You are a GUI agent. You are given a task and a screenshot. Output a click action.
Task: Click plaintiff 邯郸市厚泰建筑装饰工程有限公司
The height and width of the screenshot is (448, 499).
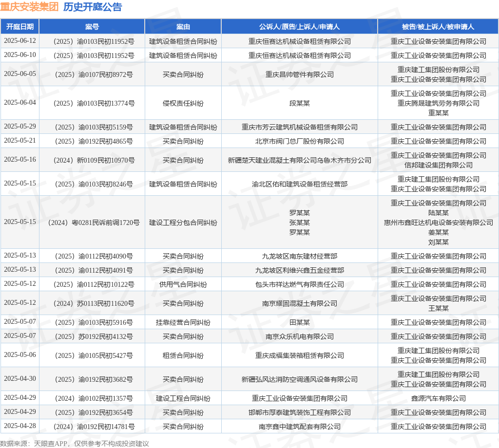(x=300, y=412)
